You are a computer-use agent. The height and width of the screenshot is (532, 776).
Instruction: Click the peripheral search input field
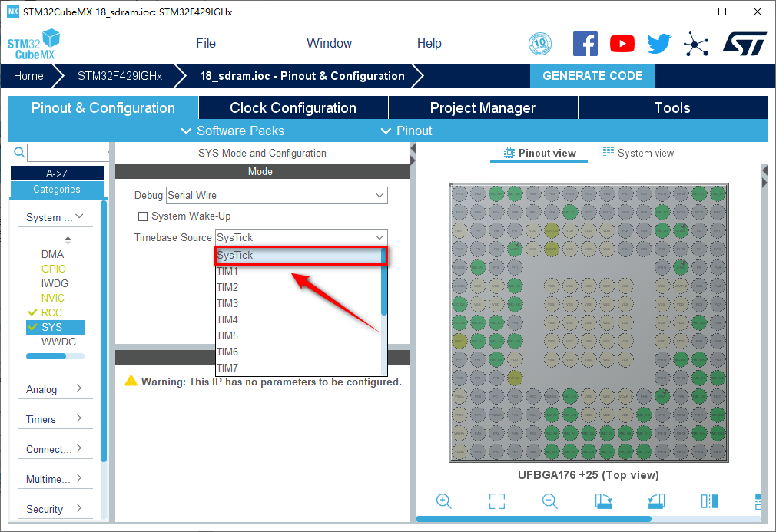67,153
